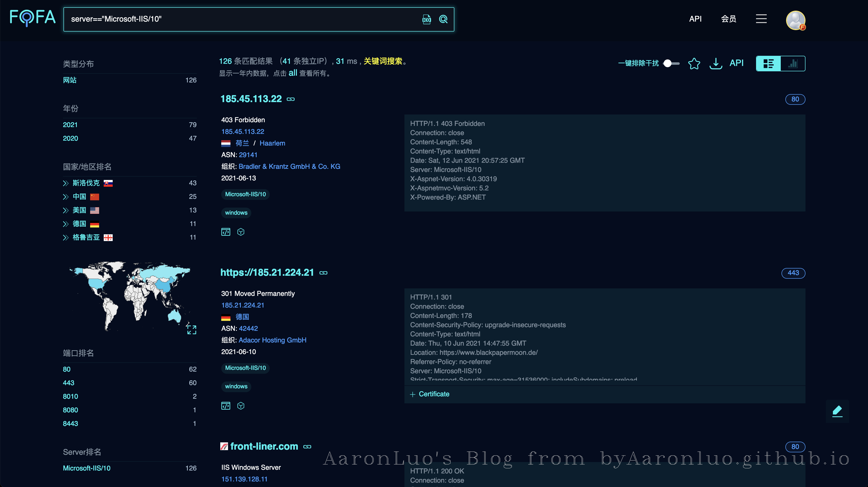Click the user avatar icon
The width and height of the screenshot is (868, 487).
click(796, 20)
